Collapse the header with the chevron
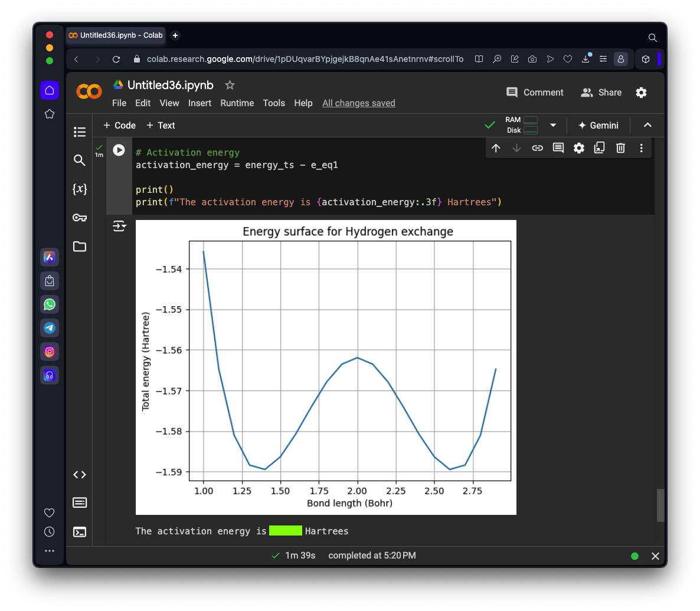 [x=647, y=125]
